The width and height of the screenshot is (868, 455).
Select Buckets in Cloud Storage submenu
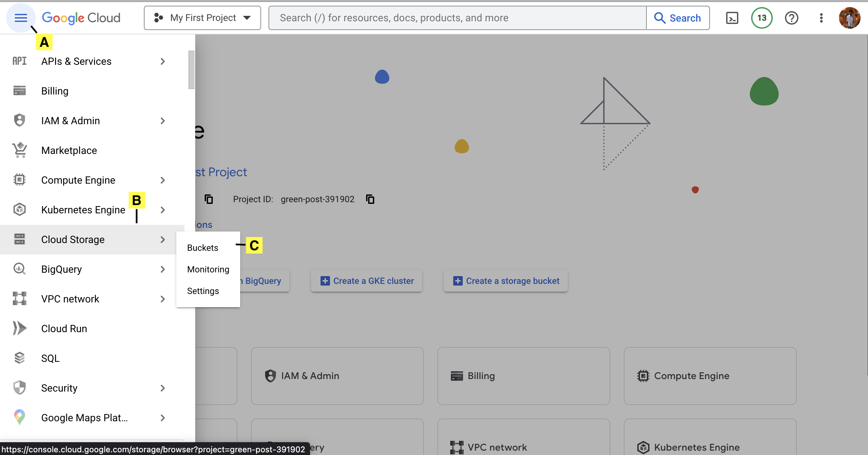coord(203,248)
